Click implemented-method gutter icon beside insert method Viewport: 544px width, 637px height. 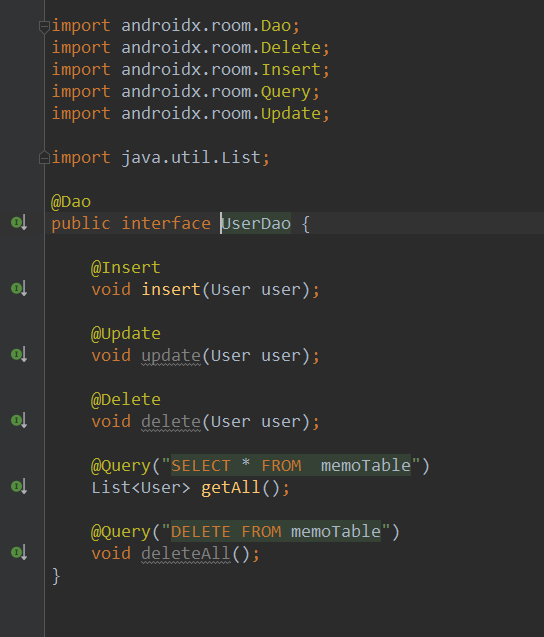pyautogui.click(x=19, y=288)
